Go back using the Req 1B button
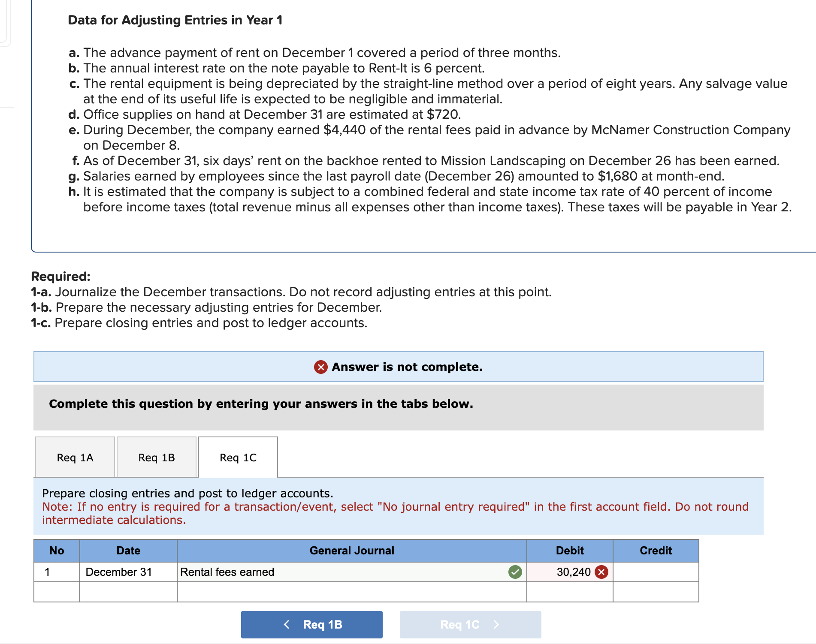 click(312, 624)
